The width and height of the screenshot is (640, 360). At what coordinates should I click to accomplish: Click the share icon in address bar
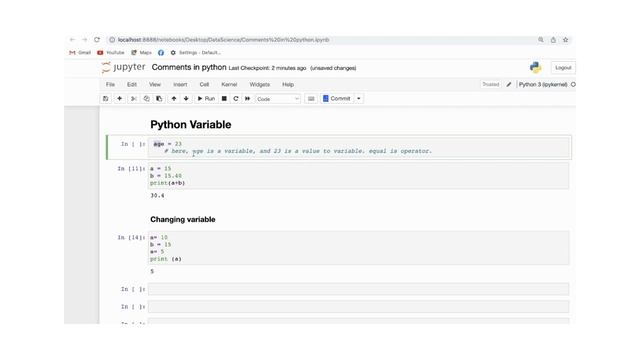(553, 40)
